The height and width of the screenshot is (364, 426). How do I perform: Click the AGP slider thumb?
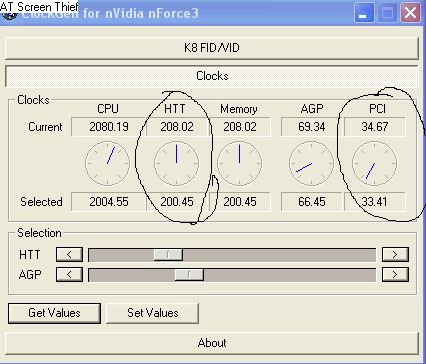pyautogui.click(x=189, y=274)
